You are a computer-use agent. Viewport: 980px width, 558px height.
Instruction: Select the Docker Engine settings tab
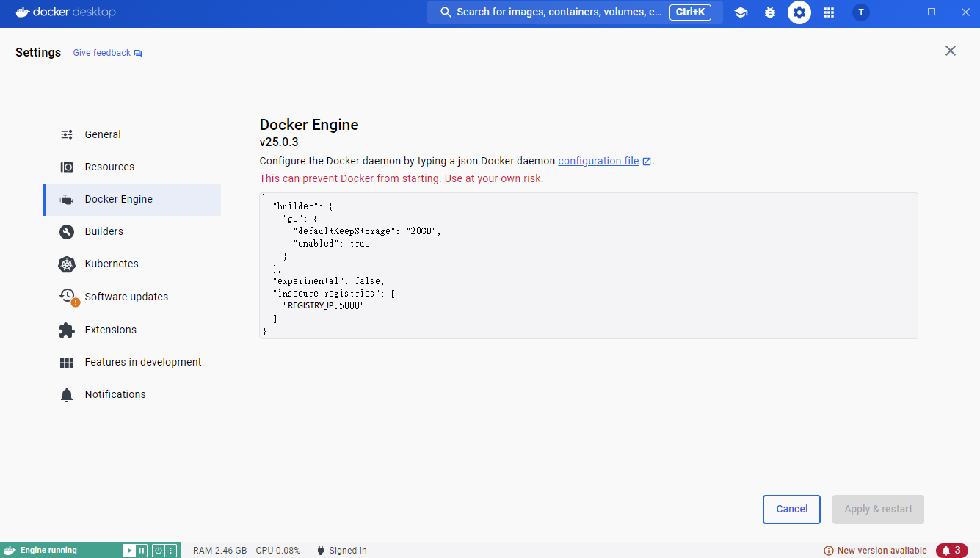click(x=132, y=199)
